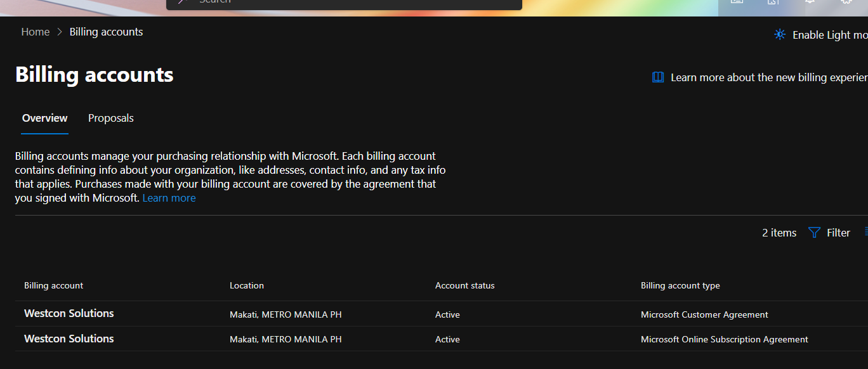The height and width of the screenshot is (369, 868).
Task: Click Makati location in Online Subscription Agreement row
Action: pyautogui.click(x=286, y=339)
